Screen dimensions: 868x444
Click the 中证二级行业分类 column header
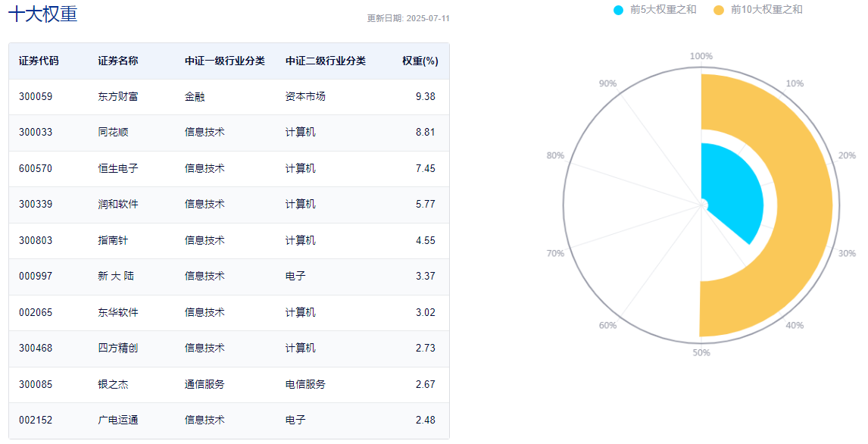326,61
